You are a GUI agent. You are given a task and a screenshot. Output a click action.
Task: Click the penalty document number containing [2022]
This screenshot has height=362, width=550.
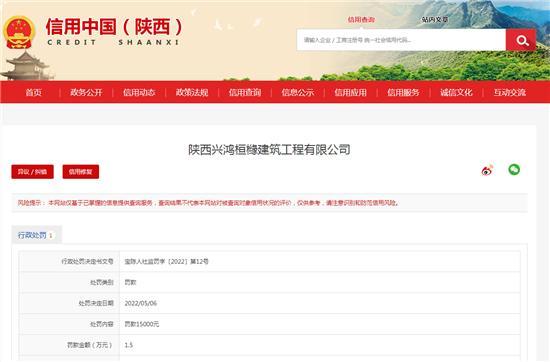pos(167,262)
